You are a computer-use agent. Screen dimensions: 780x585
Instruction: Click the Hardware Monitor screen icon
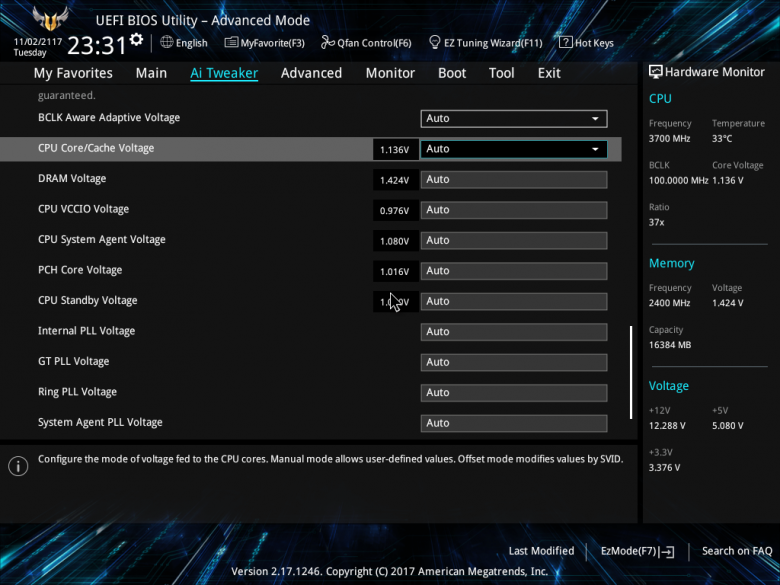tap(656, 72)
